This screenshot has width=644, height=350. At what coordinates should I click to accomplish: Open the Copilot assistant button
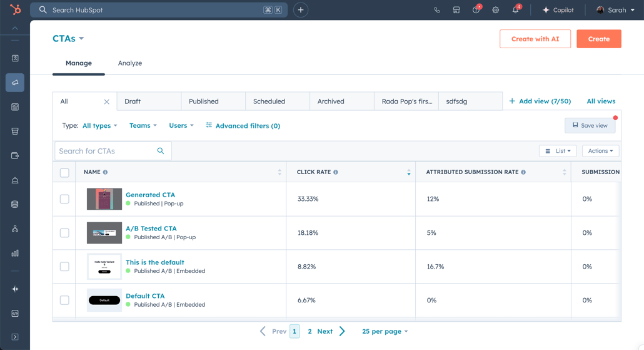[558, 10]
